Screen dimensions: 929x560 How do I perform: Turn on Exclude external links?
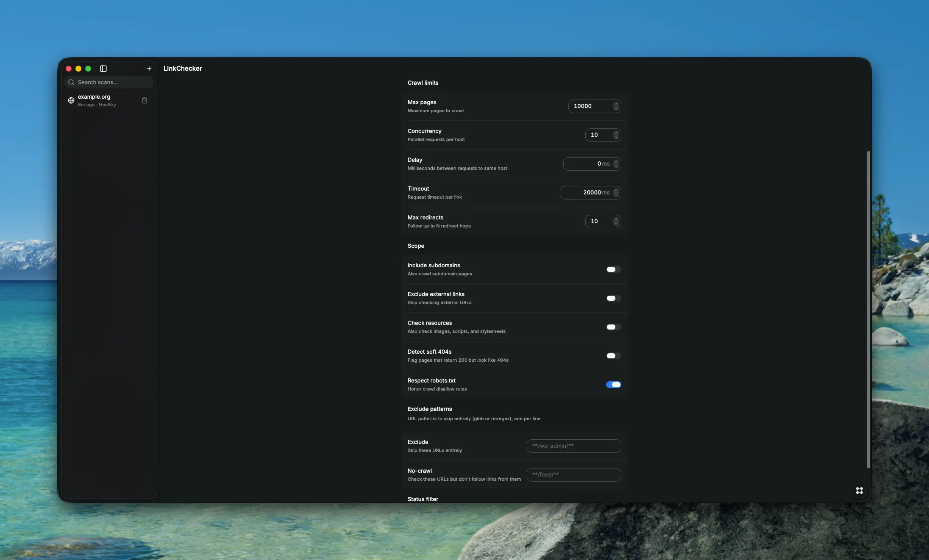[x=613, y=298]
